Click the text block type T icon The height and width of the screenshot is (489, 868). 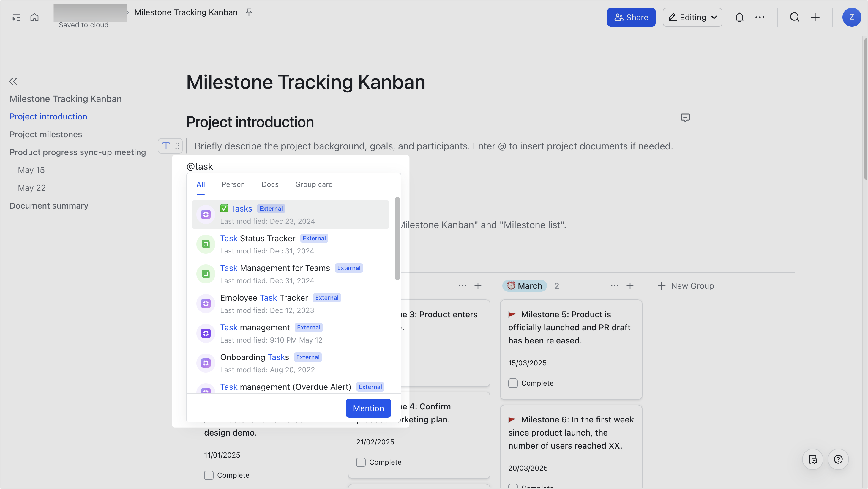166,146
